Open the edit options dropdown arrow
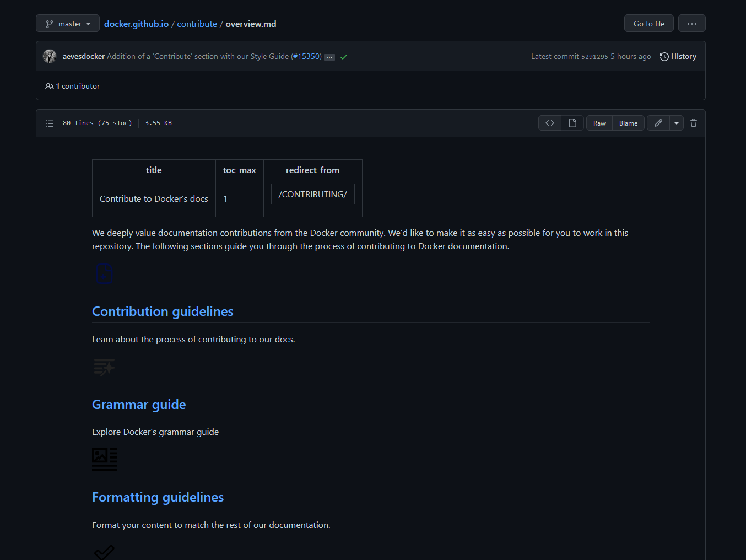Viewport: 746px width, 560px height. point(677,123)
